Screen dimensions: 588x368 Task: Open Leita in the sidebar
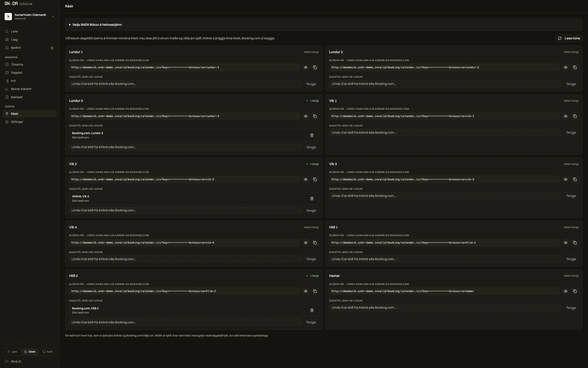pos(30,32)
